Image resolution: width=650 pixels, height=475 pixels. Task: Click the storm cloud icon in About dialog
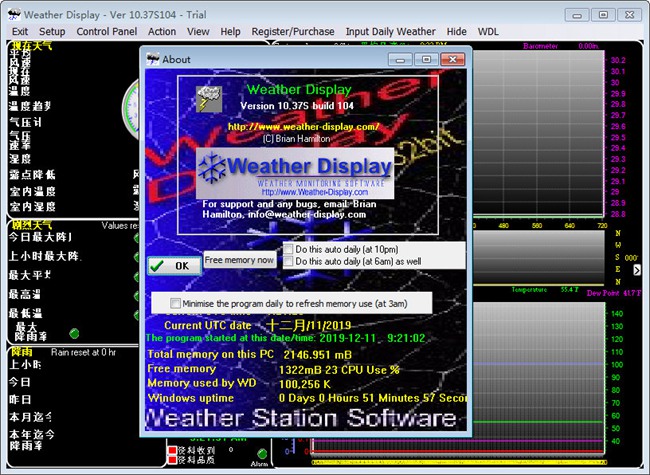(x=209, y=99)
